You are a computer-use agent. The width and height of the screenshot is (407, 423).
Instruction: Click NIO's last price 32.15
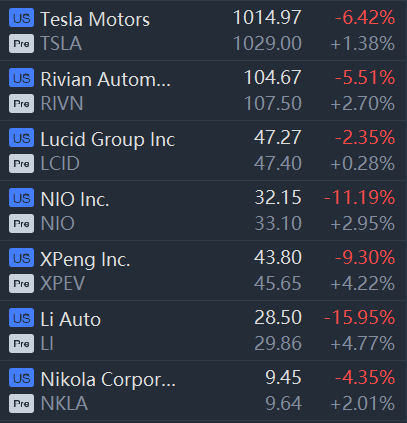click(278, 197)
